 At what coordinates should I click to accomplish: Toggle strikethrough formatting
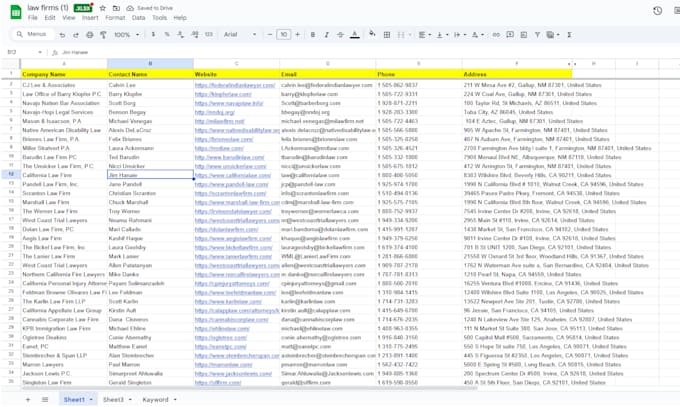click(340, 35)
